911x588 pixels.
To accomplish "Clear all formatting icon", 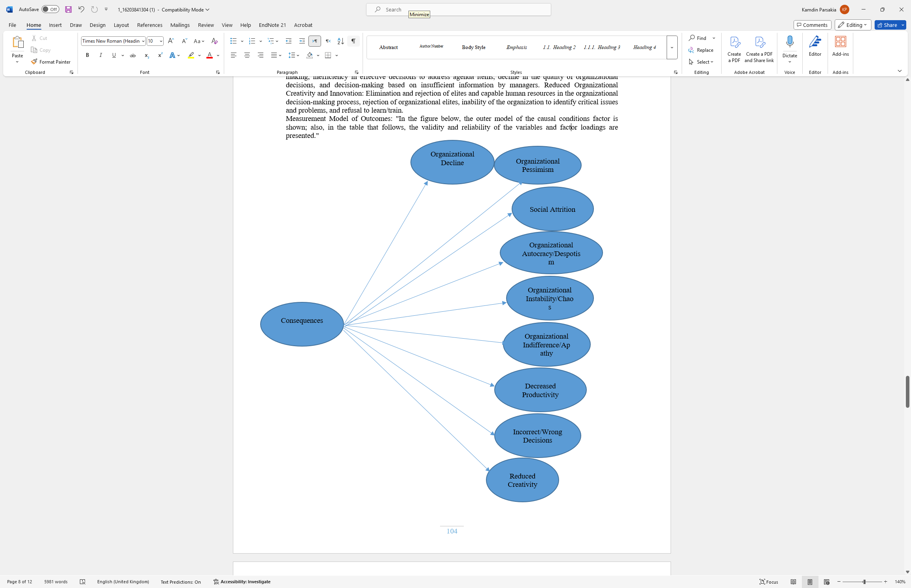I will click(x=214, y=41).
